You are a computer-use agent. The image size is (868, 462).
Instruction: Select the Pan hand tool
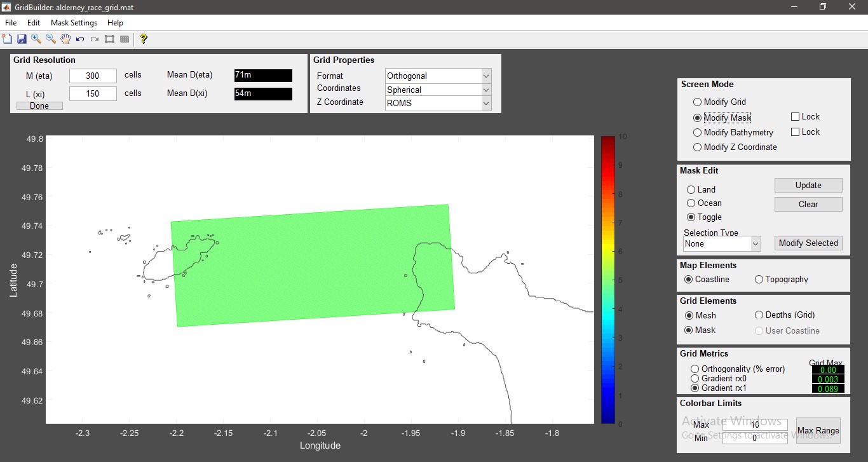coord(65,39)
